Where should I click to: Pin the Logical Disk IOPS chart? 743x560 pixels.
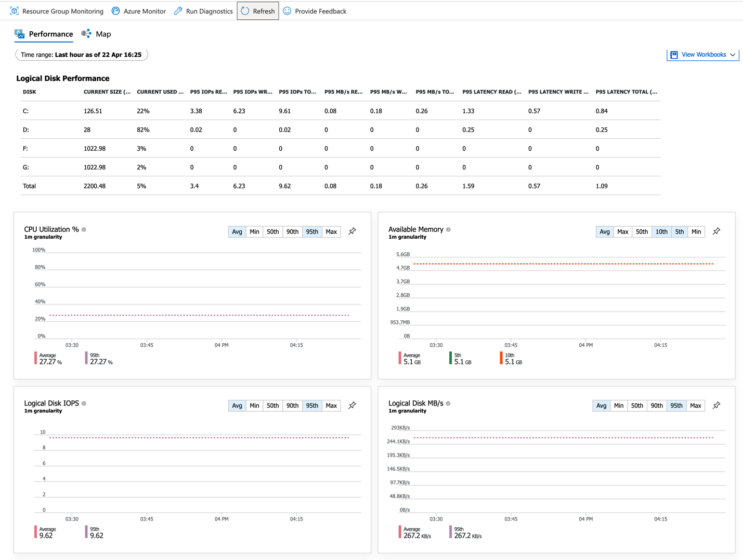click(353, 406)
